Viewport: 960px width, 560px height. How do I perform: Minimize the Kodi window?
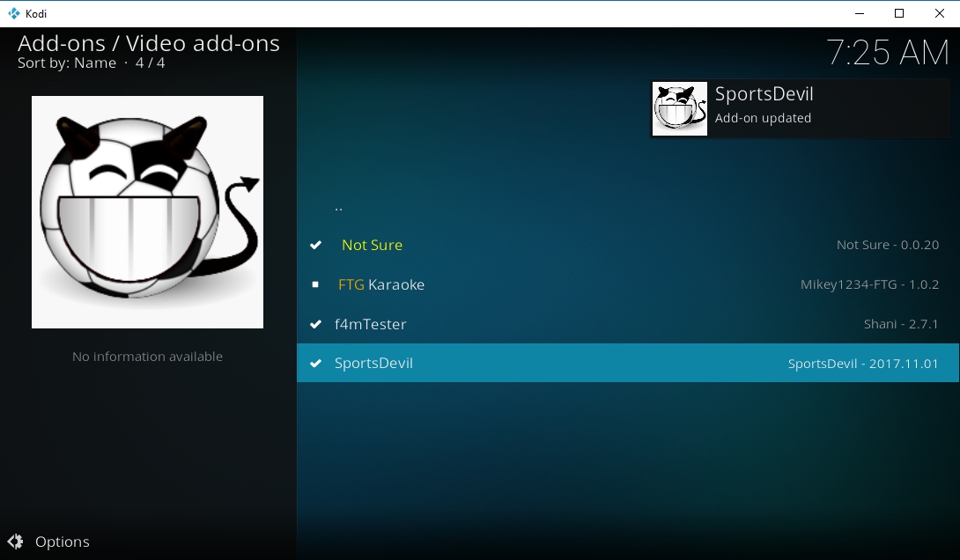click(860, 13)
